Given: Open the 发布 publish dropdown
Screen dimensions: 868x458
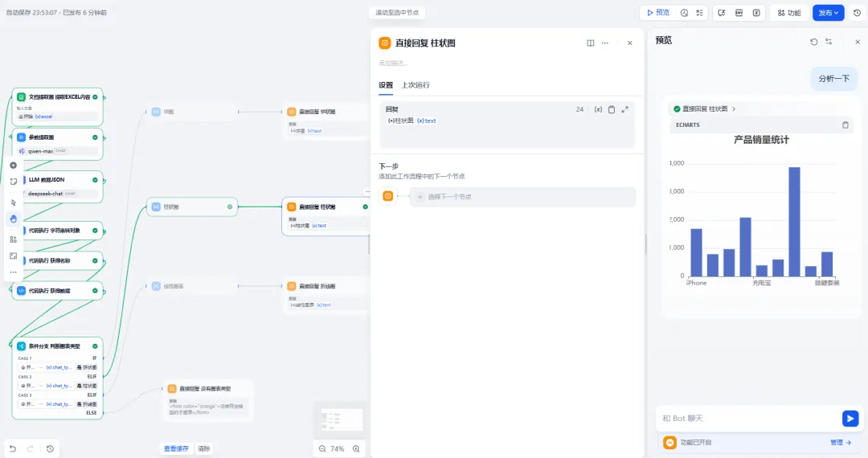Looking at the screenshot, I should pos(828,13).
